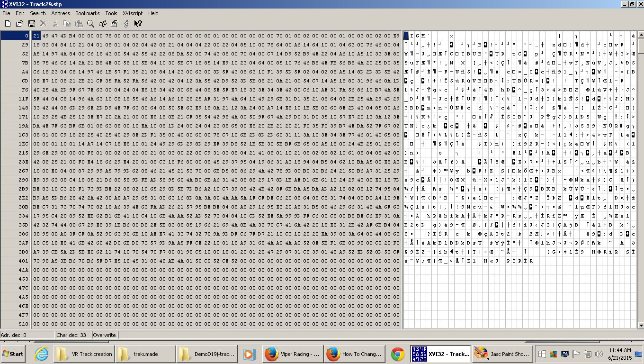644x364 pixels.
Task: Switch to Viper Racing Firefox window
Action: pyautogui.click(x=293, y=354)
